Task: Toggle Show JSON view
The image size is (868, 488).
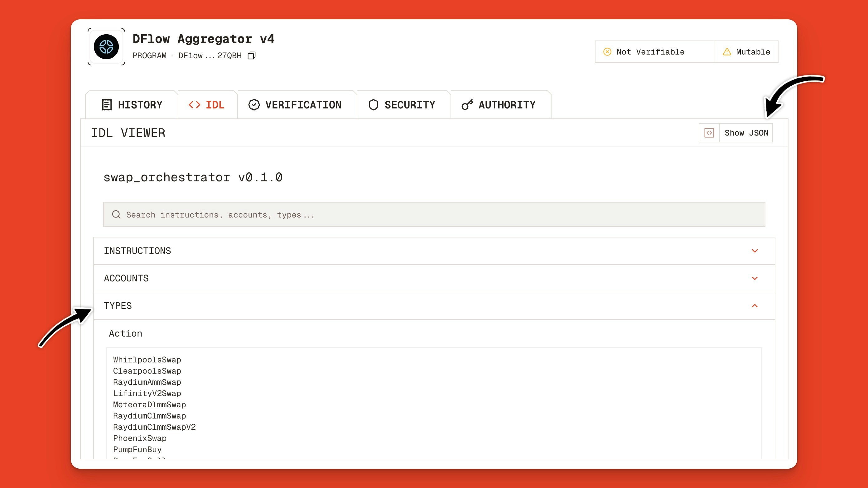Action: 746,133
